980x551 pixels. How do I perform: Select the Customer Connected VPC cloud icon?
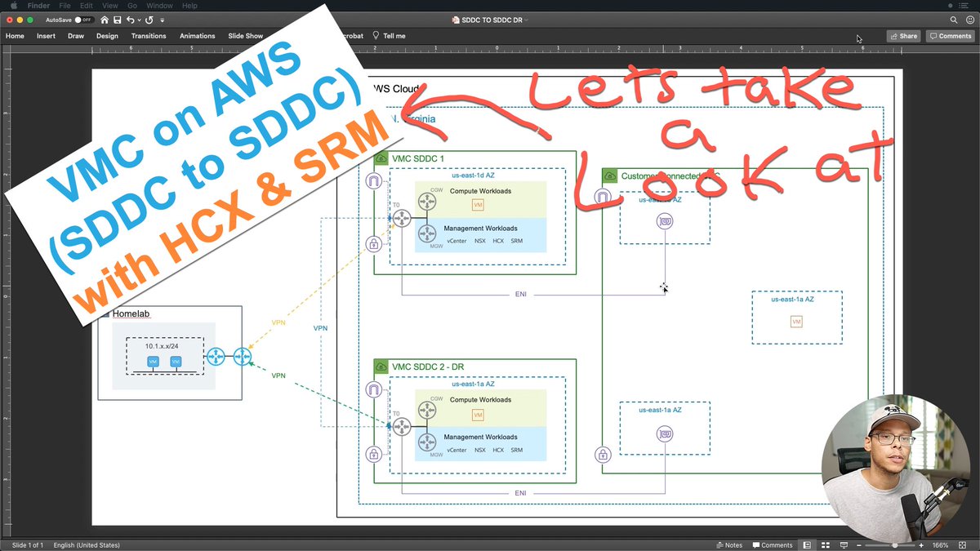point(610,176)
